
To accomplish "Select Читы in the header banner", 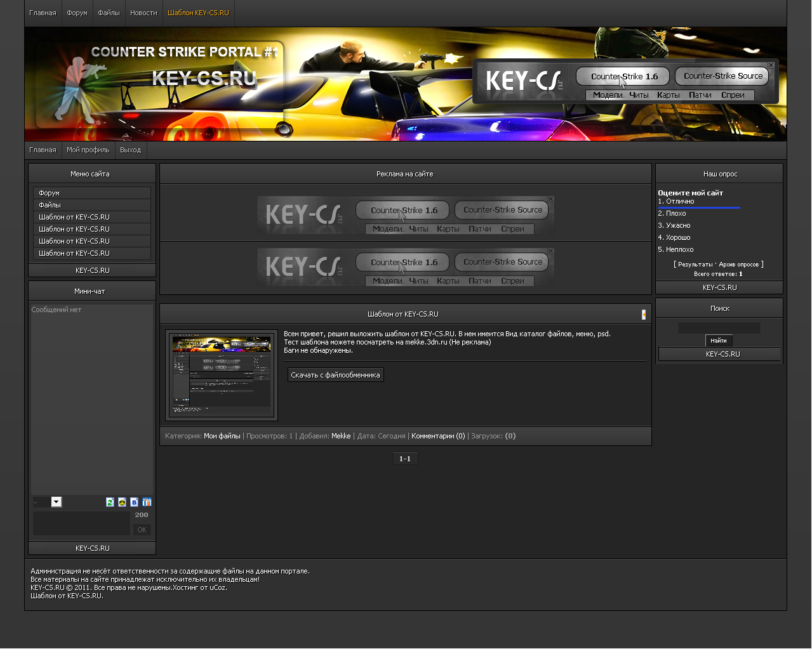I will [x=639, y=95].
